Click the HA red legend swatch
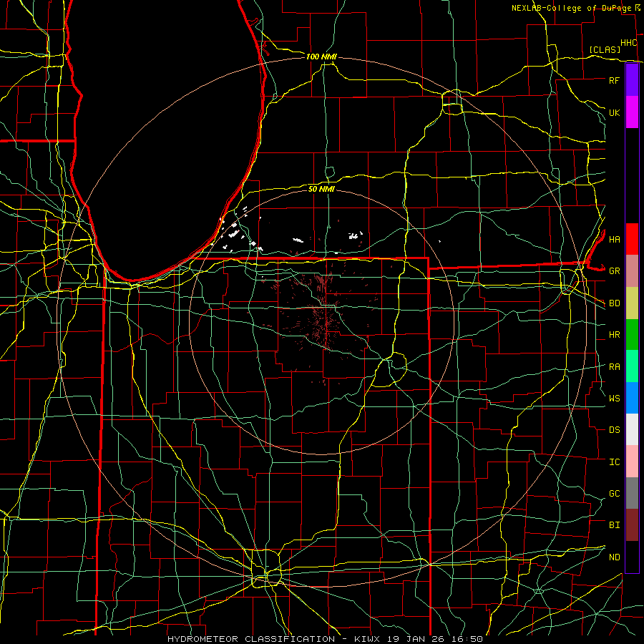Screen dimensions: 644x644 click(632, 239)
